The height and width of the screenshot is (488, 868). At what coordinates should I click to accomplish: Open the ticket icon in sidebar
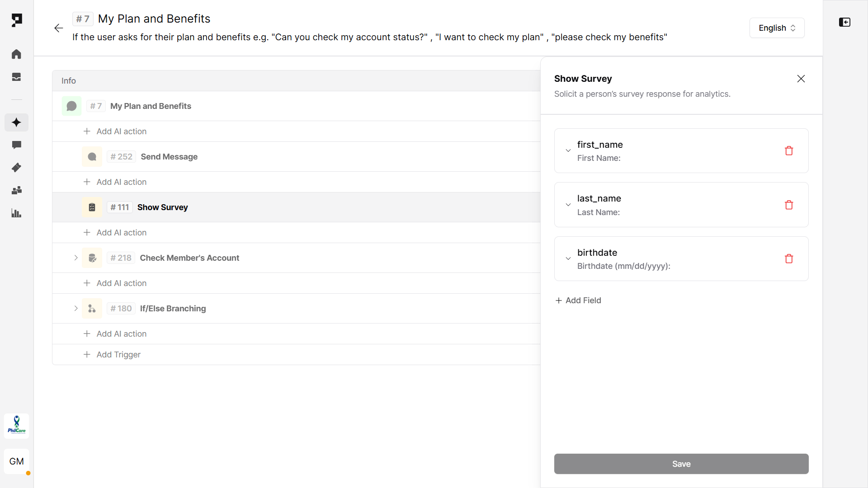click(x=16, y=168)
